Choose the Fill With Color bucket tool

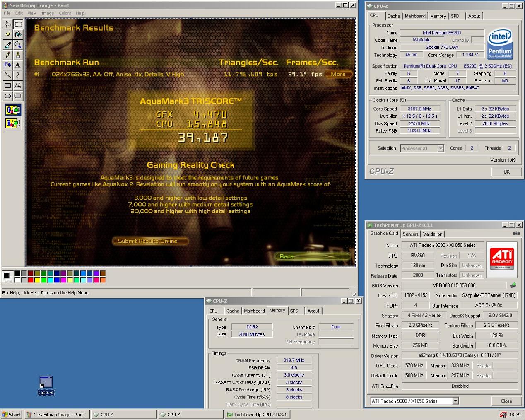click(18, 34)
